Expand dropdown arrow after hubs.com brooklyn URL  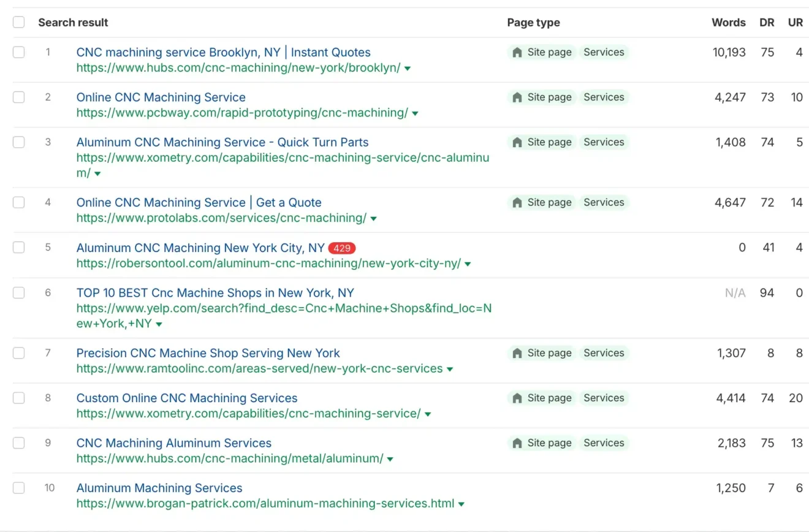(x=408, y=69)
